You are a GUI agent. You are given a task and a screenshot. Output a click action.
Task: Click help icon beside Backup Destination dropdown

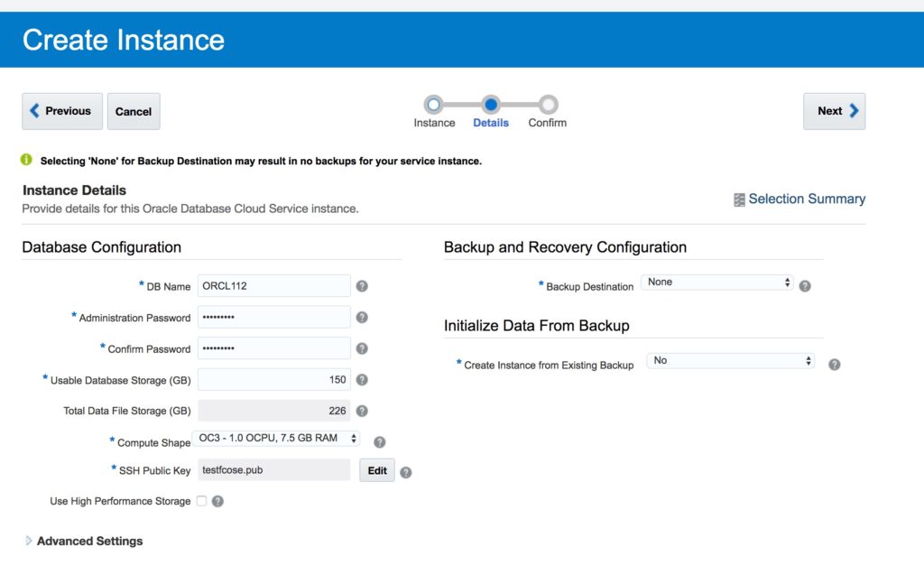point(805,286)
